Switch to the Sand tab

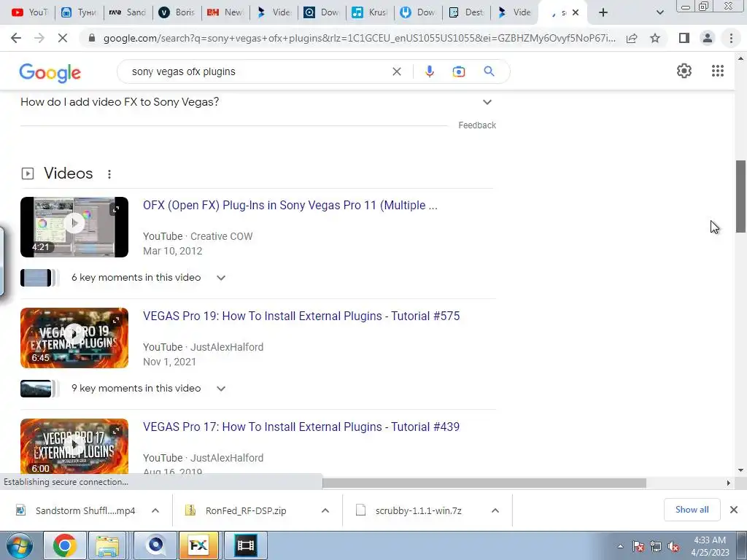click(127, 12)
